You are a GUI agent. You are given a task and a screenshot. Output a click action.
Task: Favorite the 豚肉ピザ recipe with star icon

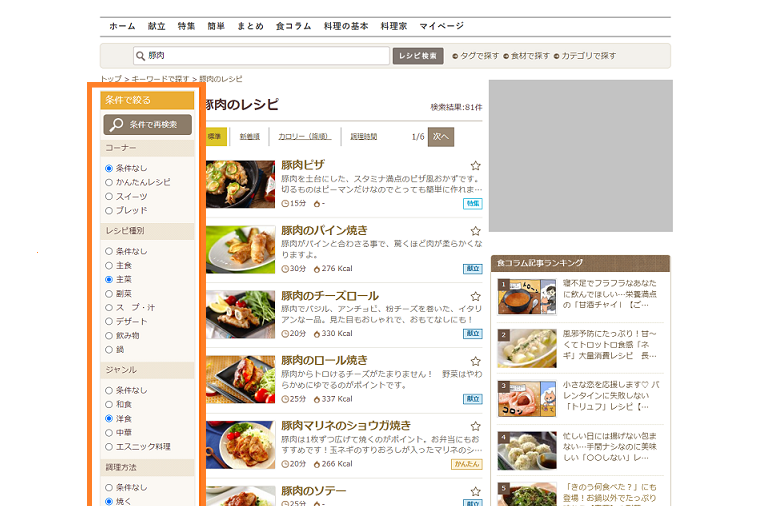(476, 166)
